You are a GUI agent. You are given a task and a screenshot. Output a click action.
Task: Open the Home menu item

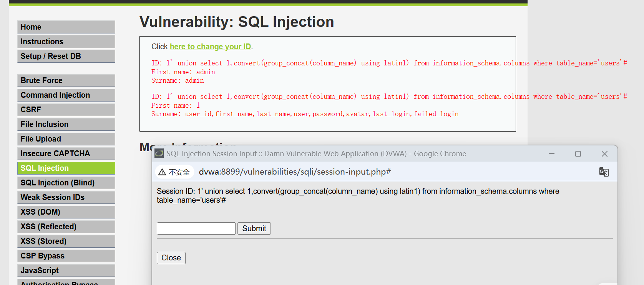[x=66, y=27]
